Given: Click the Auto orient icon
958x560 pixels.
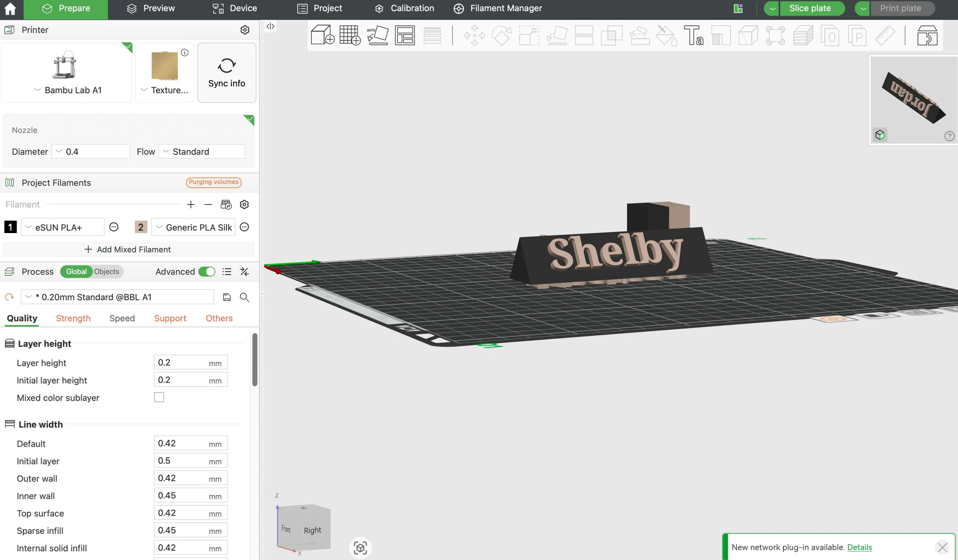Looking at the screenshot, I should click(377, 35).
